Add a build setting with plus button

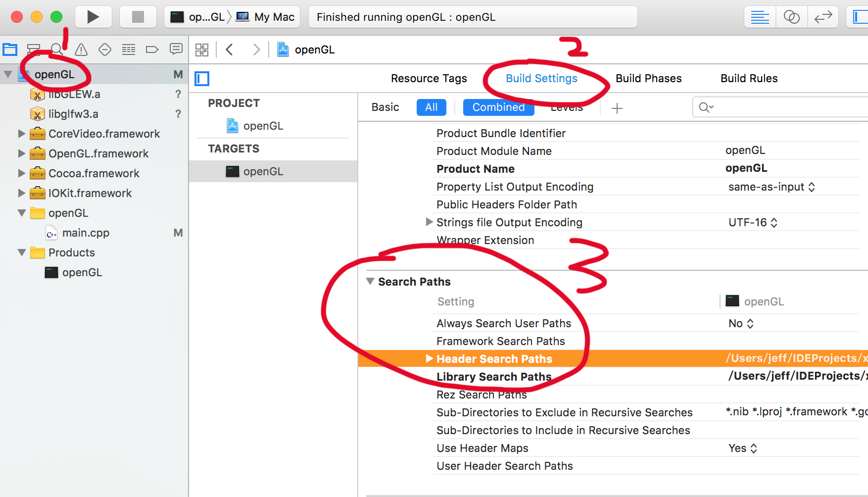[x=617, y=108]
